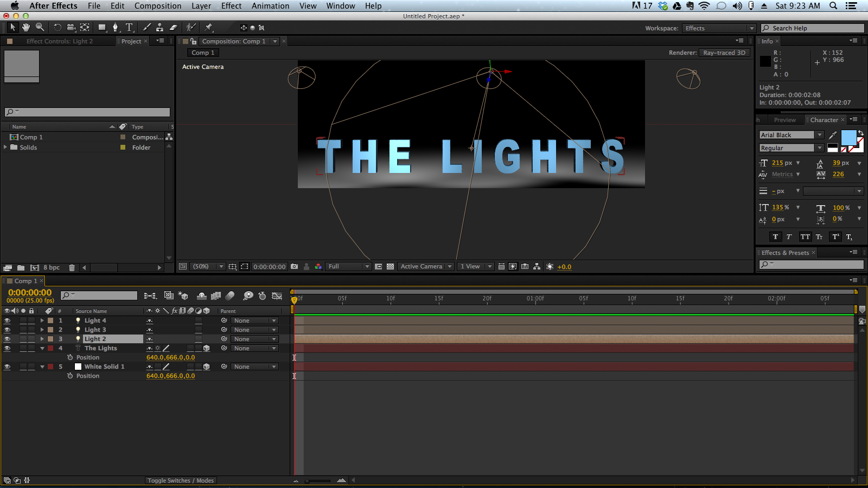Enable Motion Blur for the composition
868x488 pixels.
click(230, 296)
